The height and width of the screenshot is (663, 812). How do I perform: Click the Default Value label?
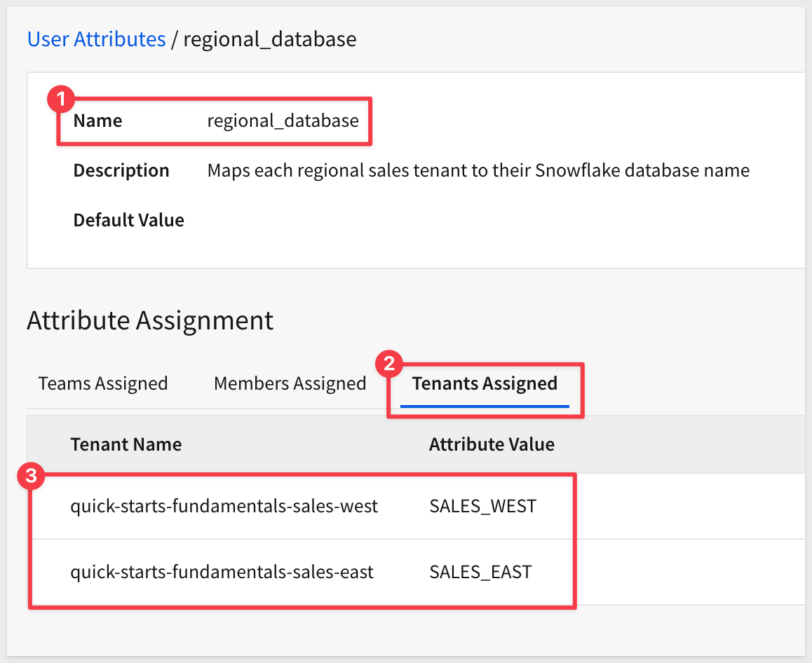(129, 220)
